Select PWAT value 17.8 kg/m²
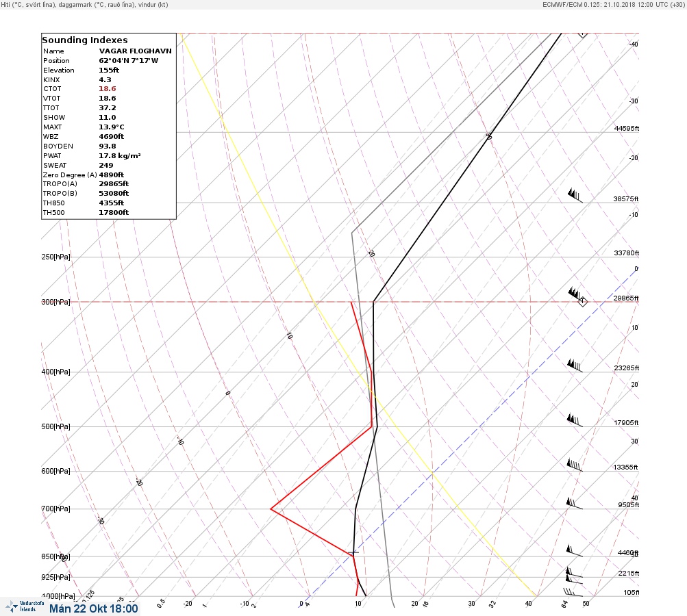Viewport: 687px width, 616px height. (120, 155)
